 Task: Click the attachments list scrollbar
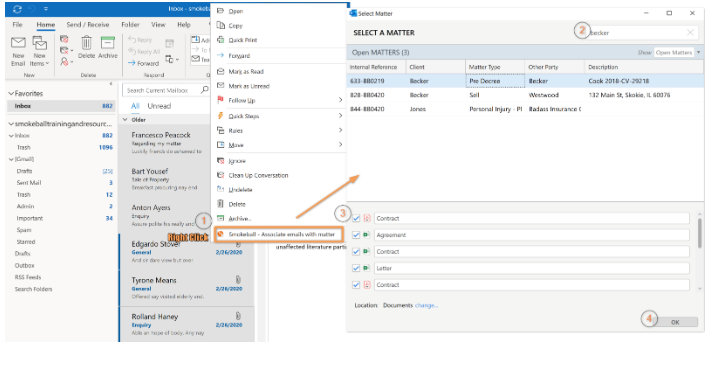[x=700, y=232]
